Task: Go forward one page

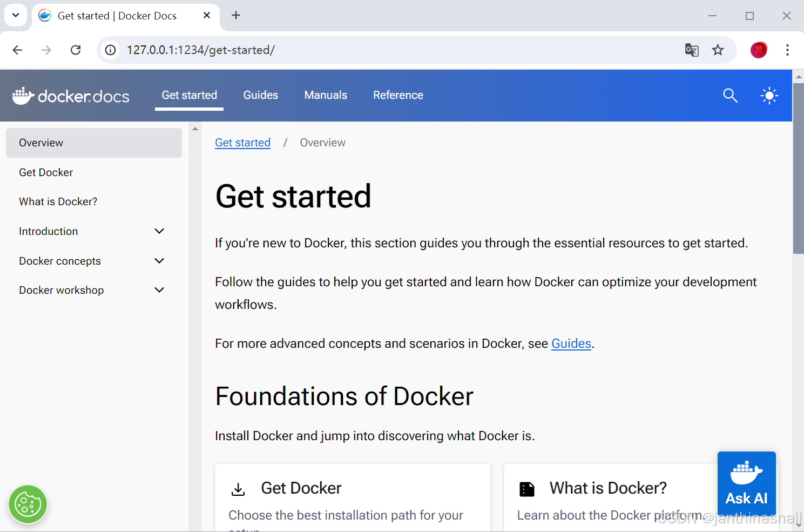Action: click(46, 50)
